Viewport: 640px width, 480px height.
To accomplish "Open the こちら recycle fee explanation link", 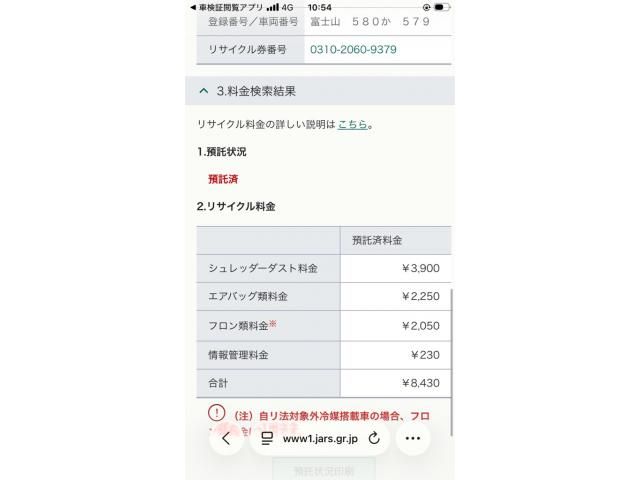I will point(353,124).
